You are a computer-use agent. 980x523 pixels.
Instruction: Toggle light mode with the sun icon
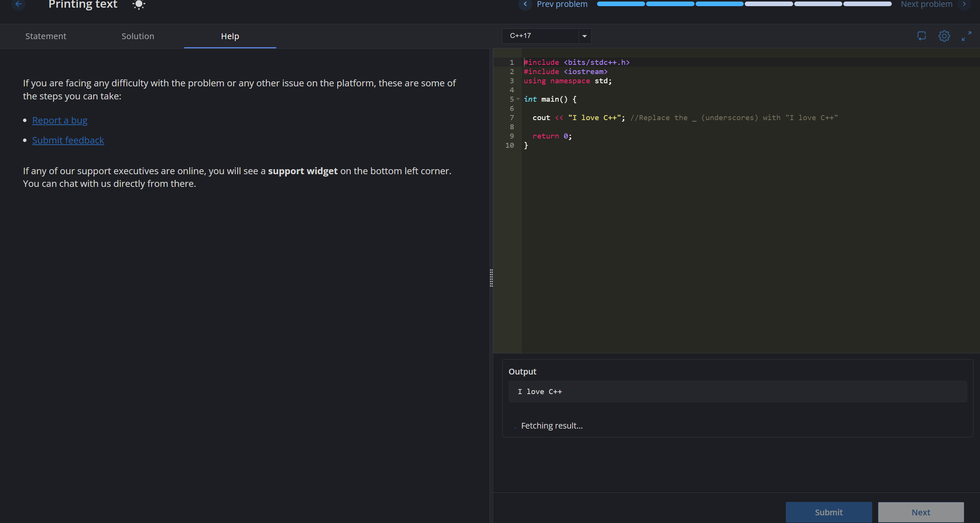(x=139, y=4)
